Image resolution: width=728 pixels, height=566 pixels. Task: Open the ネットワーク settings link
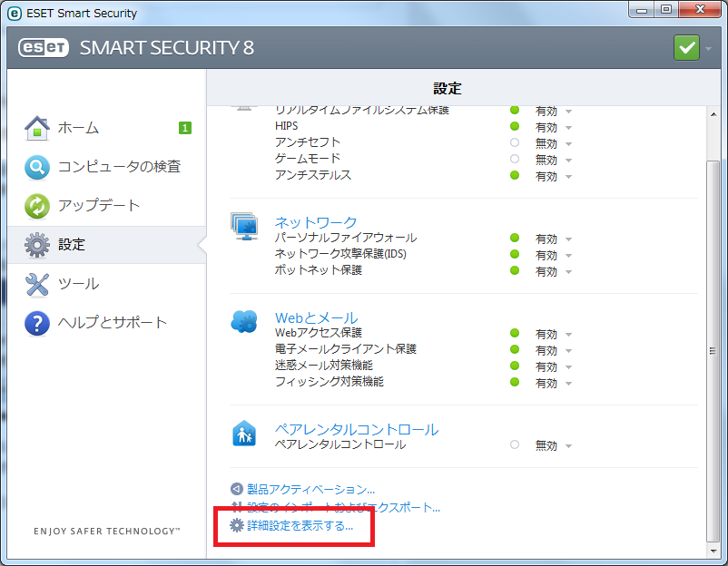pos(316,222)
